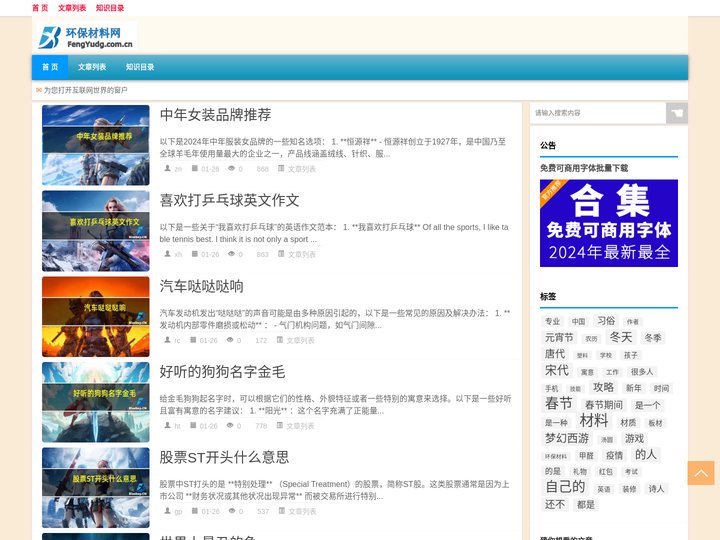
Task: Select the 的人 tag
Action: pos(646,455)
